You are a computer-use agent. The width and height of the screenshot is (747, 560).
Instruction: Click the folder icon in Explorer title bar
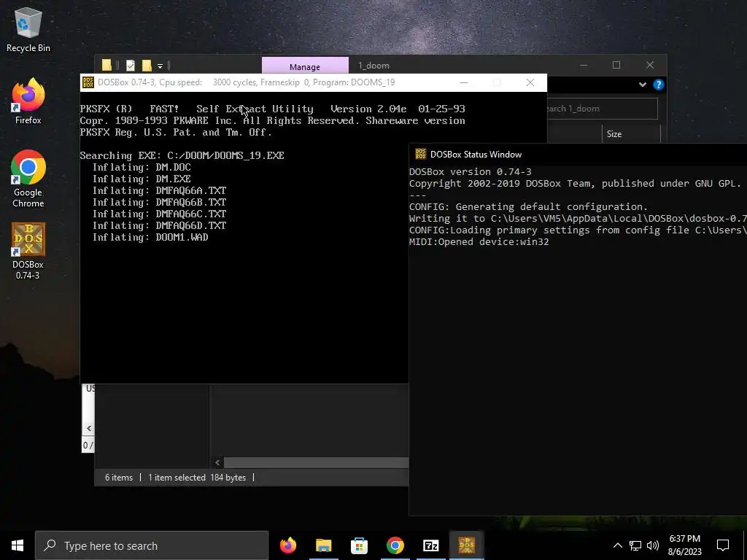click(107, 65)
